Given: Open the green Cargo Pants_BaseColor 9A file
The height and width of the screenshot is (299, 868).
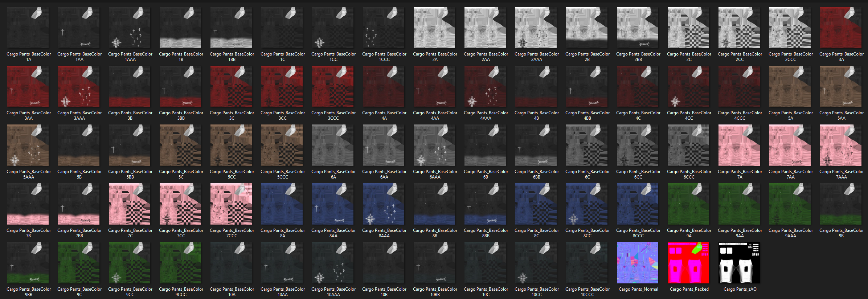Looking at the screenshot, I should 689,204.
